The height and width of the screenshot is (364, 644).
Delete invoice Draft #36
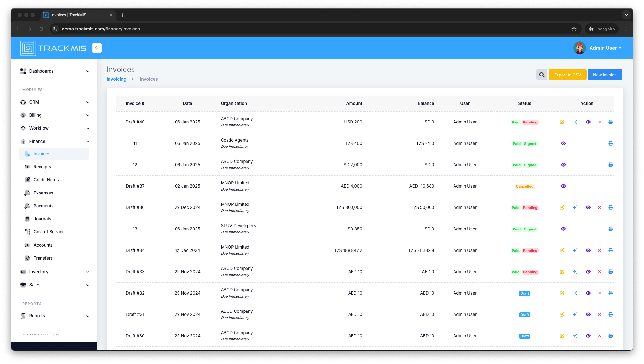600,207
